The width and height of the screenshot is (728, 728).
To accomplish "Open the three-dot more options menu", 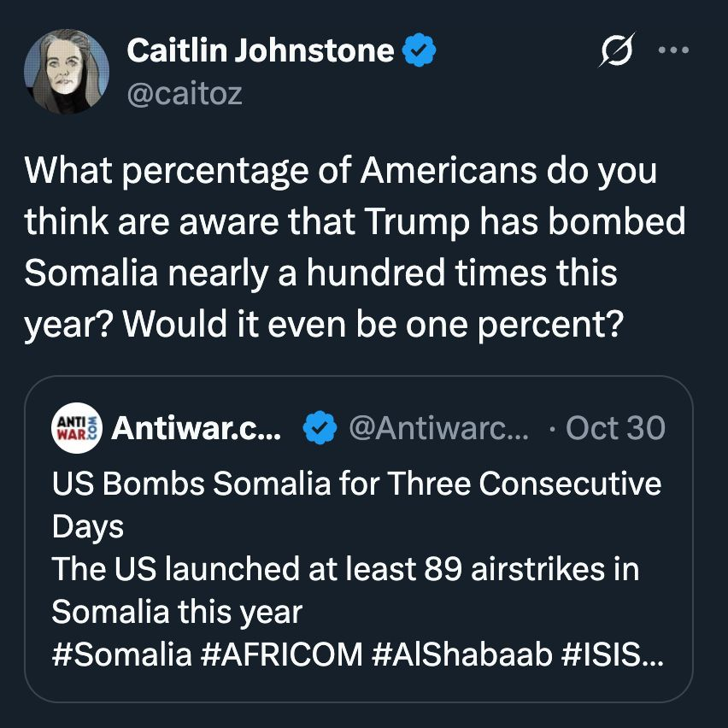I will pos(673,50).
